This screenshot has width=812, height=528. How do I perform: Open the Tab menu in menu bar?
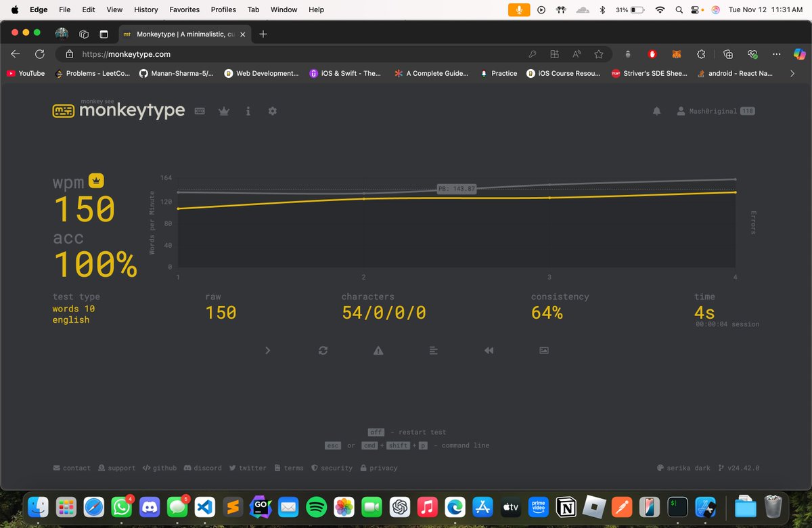[x=253, y=9]
